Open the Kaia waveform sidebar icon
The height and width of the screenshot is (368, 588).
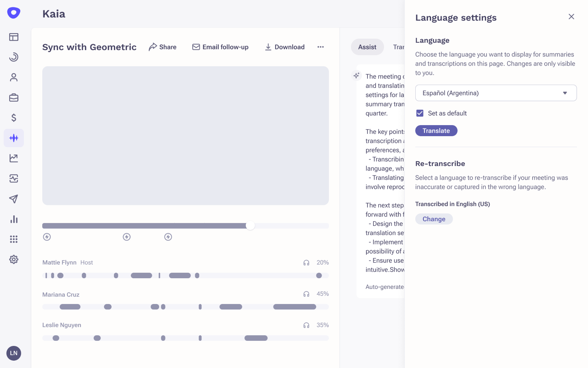(14, 138)
